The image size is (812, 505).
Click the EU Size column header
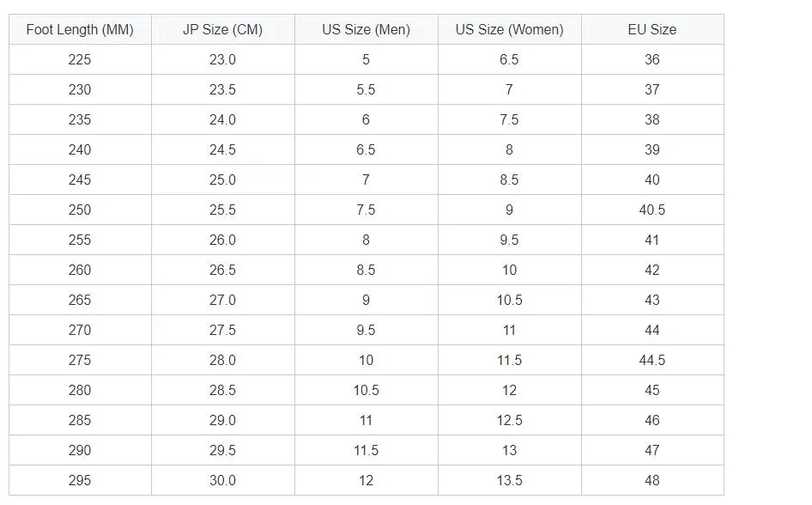(x=652, y=29)
